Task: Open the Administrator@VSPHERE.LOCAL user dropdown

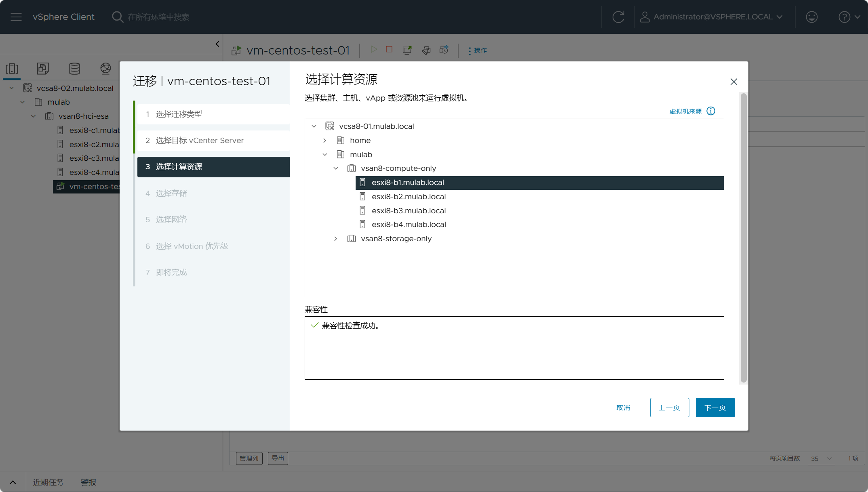Action: coord(712,17)
